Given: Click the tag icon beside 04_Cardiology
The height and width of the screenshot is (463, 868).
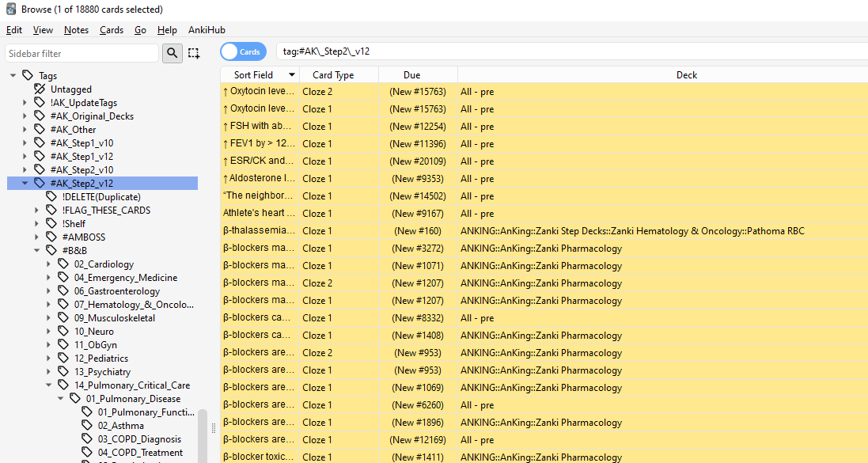Looking at the screenshot, I should (63, 264).
